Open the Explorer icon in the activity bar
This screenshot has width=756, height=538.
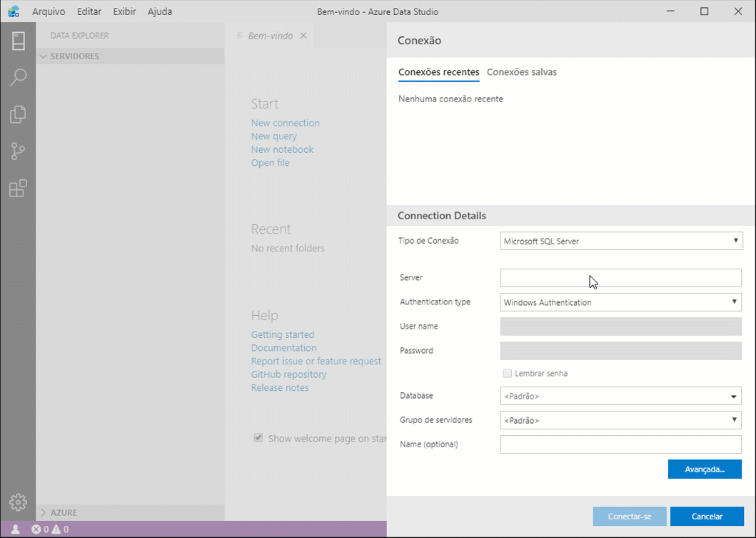tap(18, 114)
